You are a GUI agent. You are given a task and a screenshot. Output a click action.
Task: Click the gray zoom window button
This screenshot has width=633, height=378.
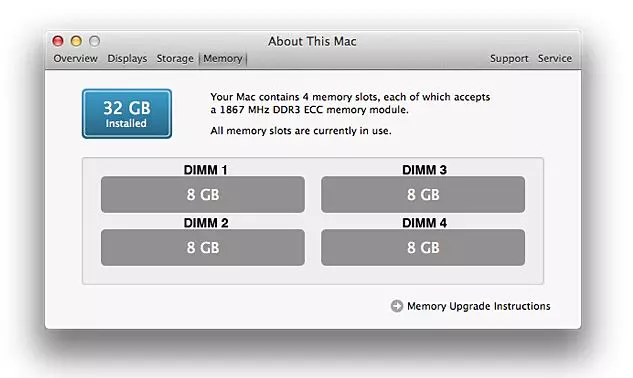(94, 41)
